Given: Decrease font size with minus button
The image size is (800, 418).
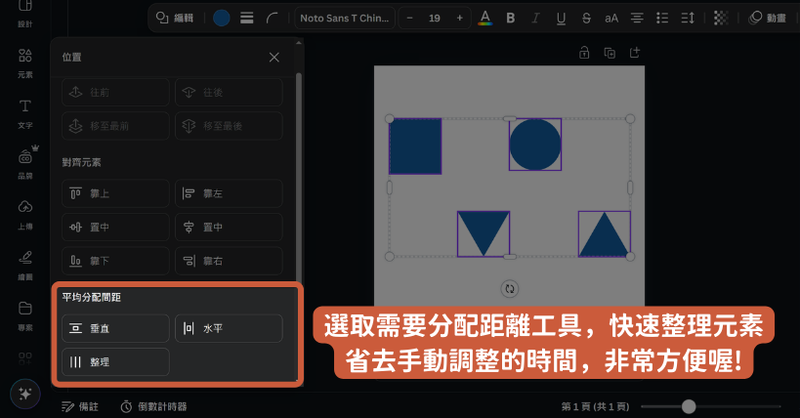Looking at the screenshot, I should [409, 18].
